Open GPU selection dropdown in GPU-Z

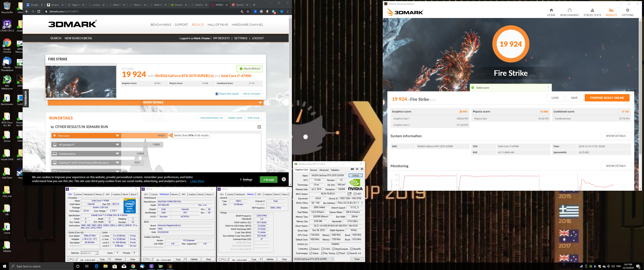pos(314,259)
